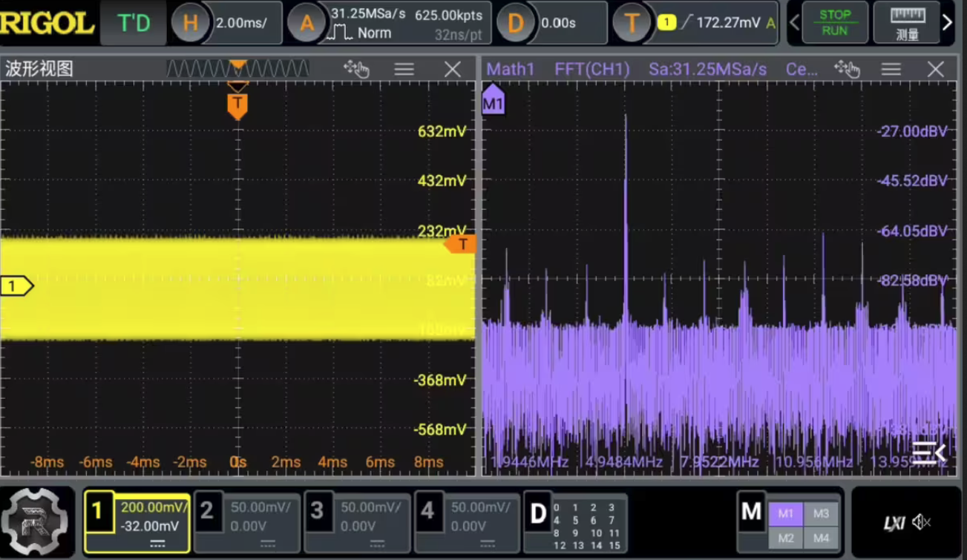Click the channel 1 ground offset marker
The height and width of the screenshot is (560, 967).
pyautogui.click(x=16, y=286)
